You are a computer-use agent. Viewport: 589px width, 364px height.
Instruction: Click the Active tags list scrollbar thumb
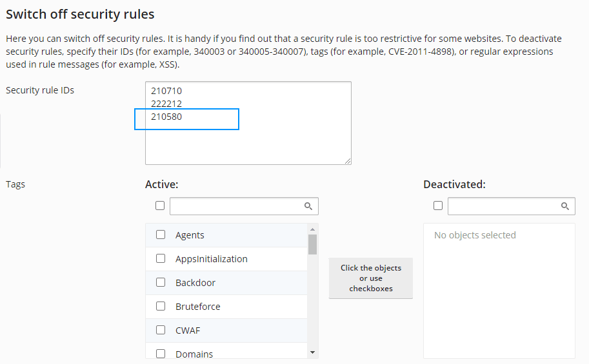[312, 245]
